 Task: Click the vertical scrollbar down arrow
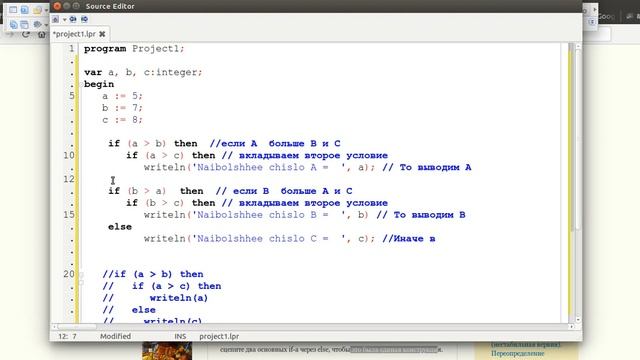[578, 320]
